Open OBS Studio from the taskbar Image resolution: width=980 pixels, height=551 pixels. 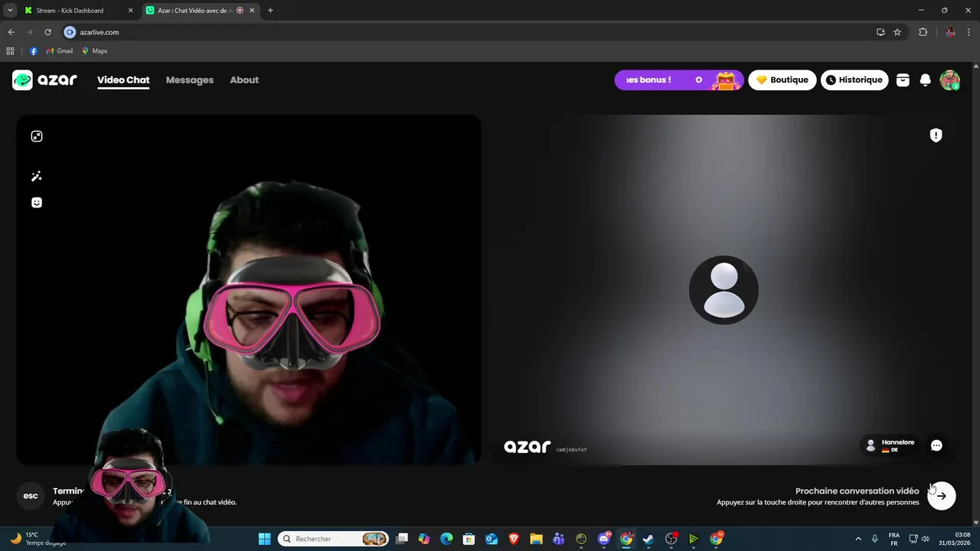[x=671, y=539]
